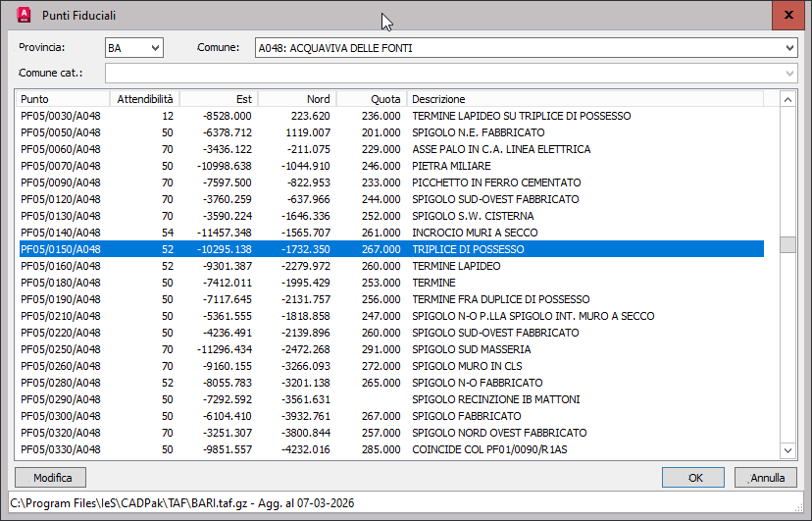
Task: Sort by the Nord column header
Action: pyautogui.click(x=297, y=99)
